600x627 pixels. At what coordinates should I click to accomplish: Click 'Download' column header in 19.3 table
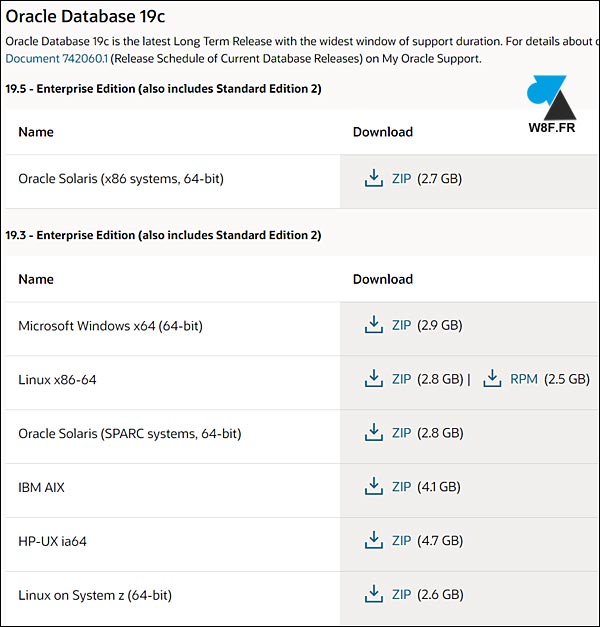[383, 279]
